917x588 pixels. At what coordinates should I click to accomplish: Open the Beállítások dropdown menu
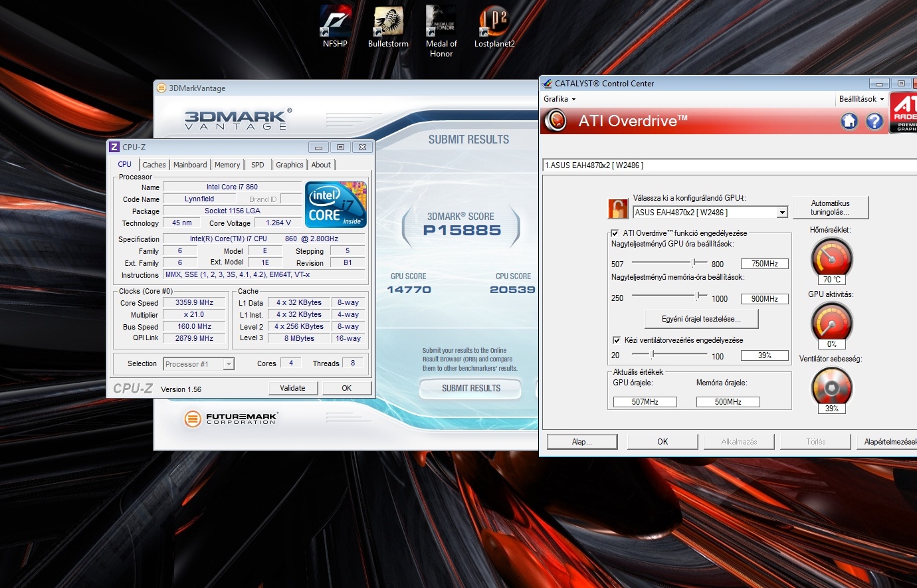pyautogui.click(x=861, y=99)
